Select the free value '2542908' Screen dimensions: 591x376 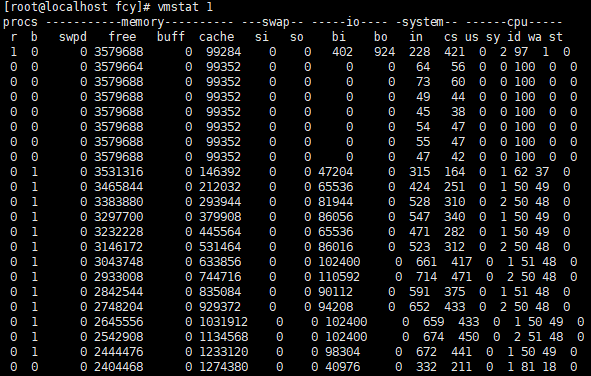119,337
